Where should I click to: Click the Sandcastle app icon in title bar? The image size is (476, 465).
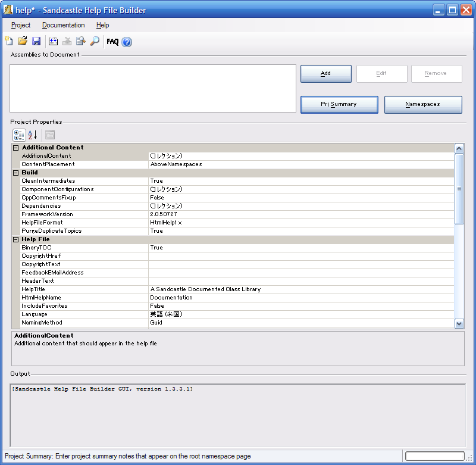[8, 10]
